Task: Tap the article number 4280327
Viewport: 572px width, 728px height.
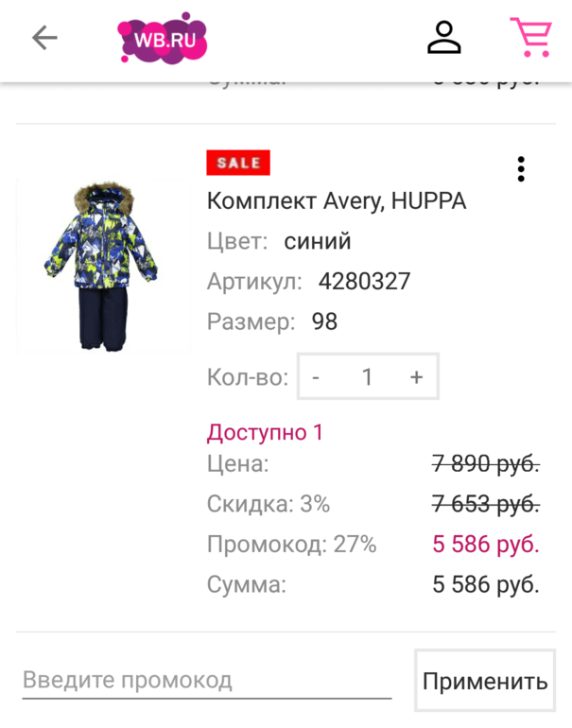Action: (364, 281)
